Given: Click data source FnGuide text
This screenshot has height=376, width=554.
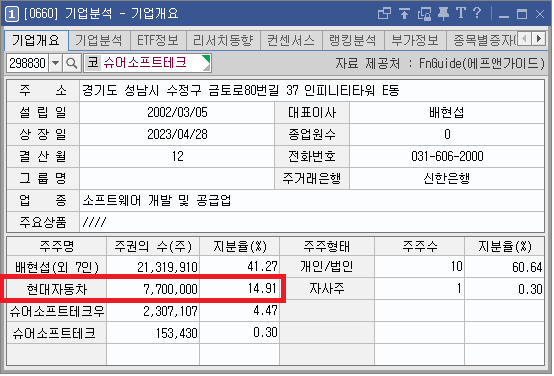Looking at the screenshot, I should [x=481, y=64].
